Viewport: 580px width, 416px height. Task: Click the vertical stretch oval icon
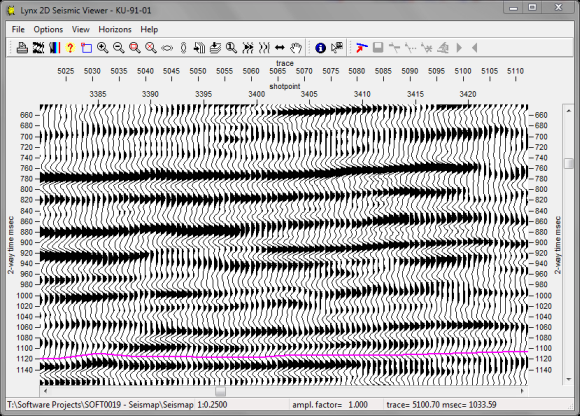click(183, 48)
